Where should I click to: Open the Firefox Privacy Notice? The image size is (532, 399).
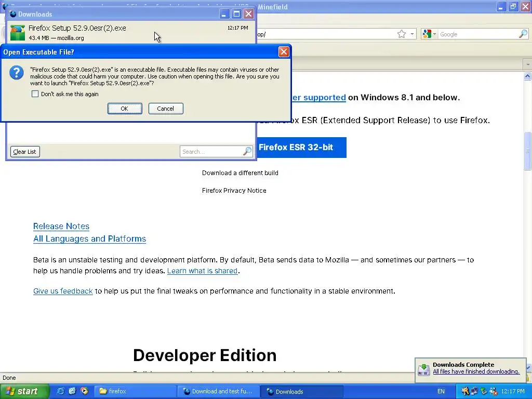coord(234,190)
